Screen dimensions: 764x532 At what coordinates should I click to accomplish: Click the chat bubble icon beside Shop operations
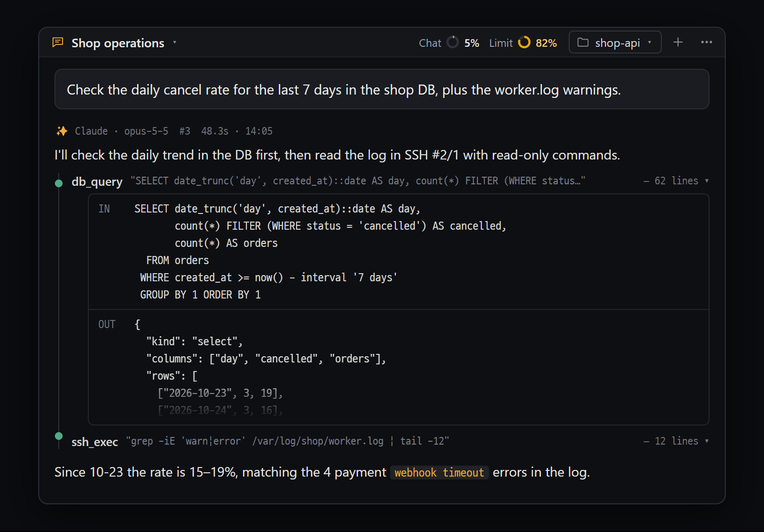tap(58, 43)
